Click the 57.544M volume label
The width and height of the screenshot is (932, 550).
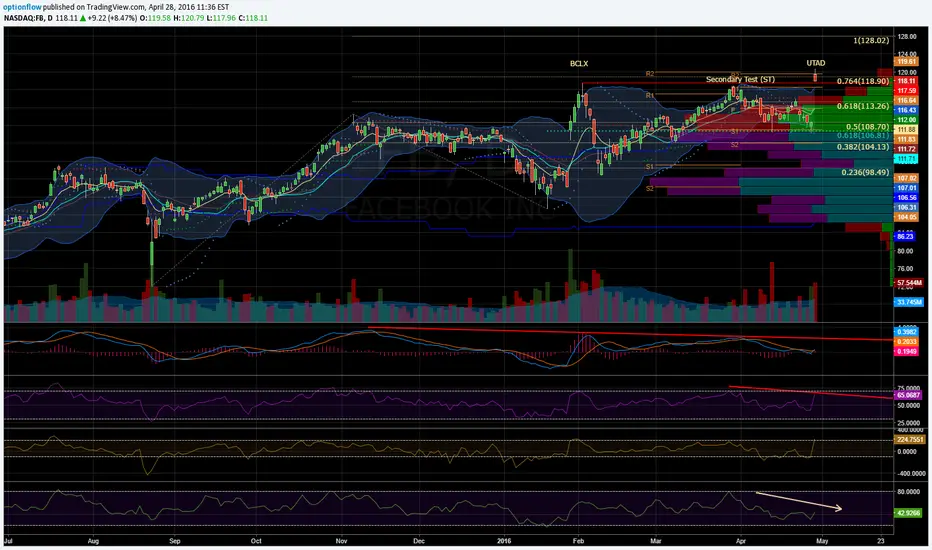(909, 283)
